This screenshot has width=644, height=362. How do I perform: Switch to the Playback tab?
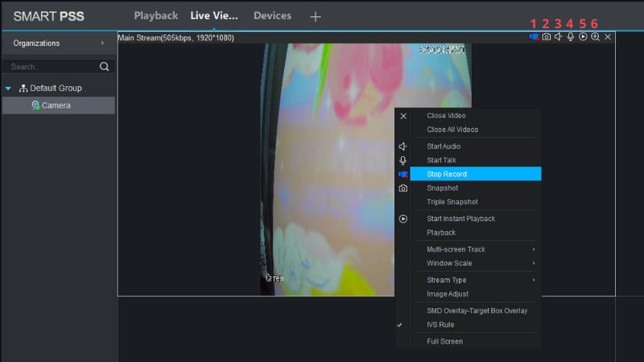(155, 16)
